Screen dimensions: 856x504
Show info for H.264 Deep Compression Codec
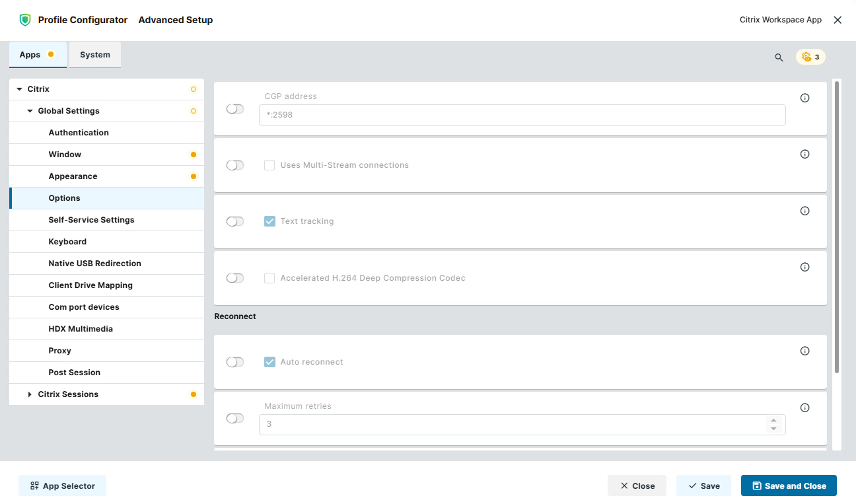click(804, 267)
